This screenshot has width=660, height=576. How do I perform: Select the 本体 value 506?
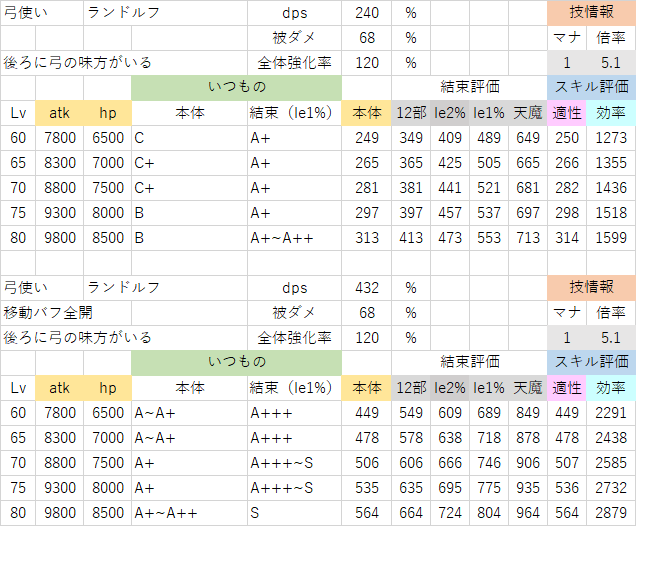point(366,463)
